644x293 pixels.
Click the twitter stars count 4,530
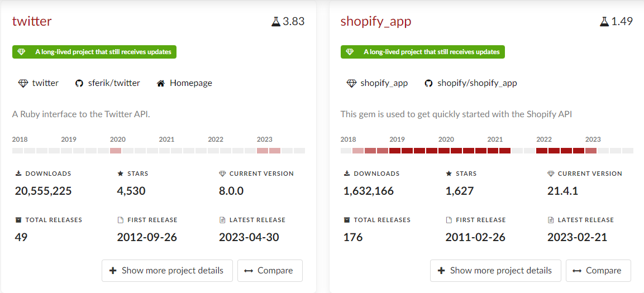pos(131,191)
